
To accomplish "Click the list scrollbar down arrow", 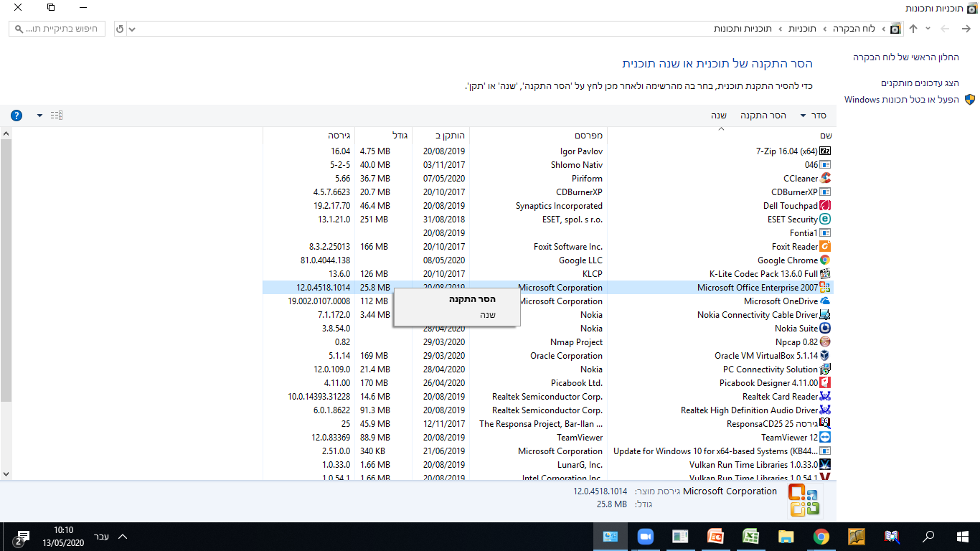I will pyautogui.click(x=6, y=474).
